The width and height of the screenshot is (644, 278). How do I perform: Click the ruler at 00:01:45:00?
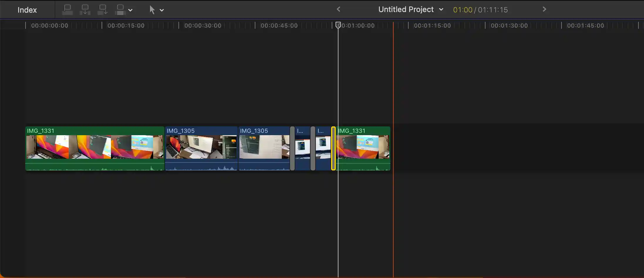[586, 26]
